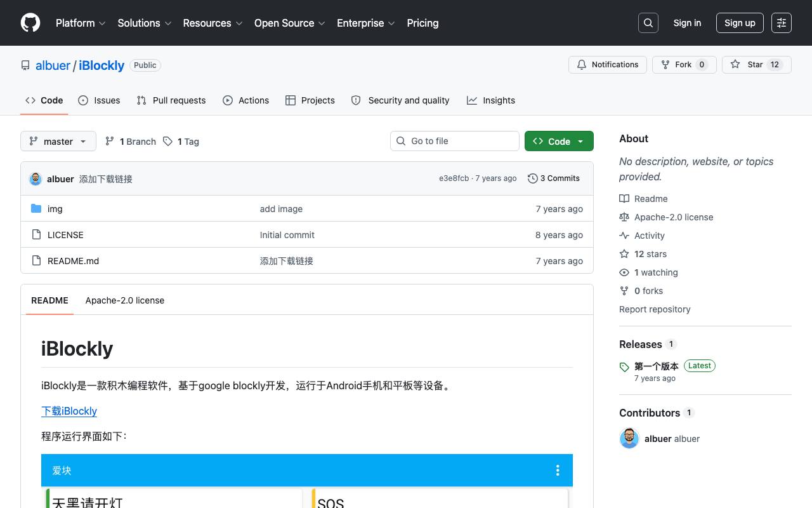812x508 pixels.
Task: Open the Report repository link
Action: [x=655, y=309]
